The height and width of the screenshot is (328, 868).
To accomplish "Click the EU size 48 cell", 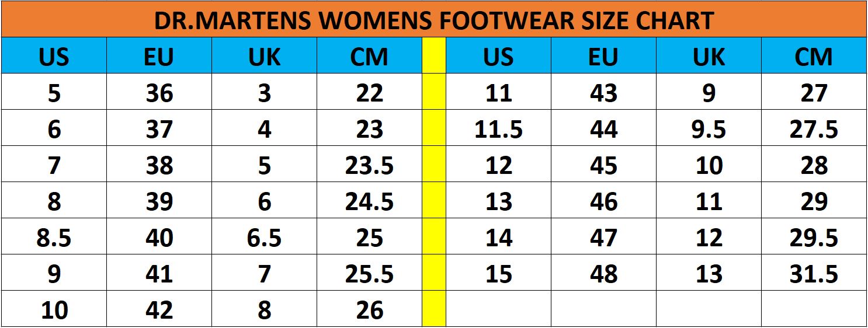I will click(x=603, y=273).
